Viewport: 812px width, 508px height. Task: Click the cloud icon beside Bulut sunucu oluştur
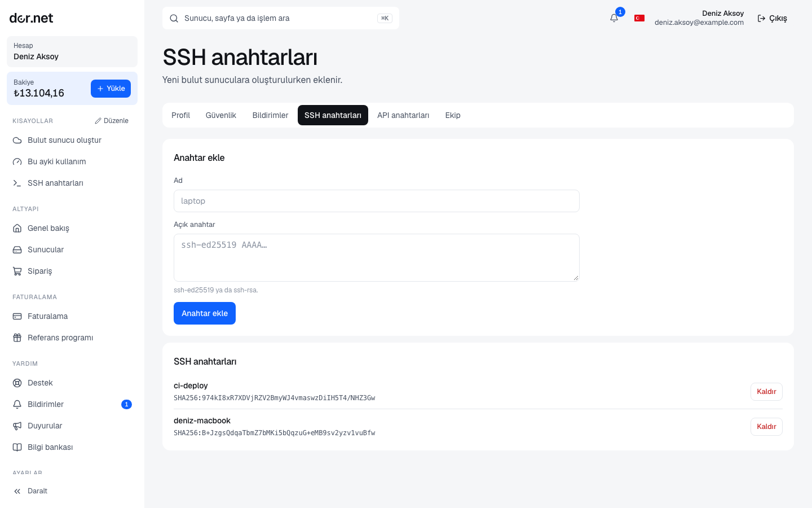coord(17,140)
